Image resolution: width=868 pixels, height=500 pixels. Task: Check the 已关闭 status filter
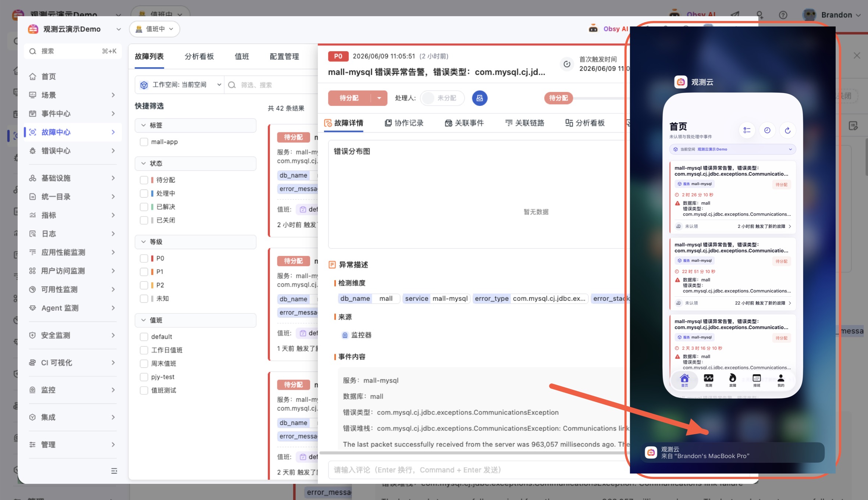(x=144, y=220)
